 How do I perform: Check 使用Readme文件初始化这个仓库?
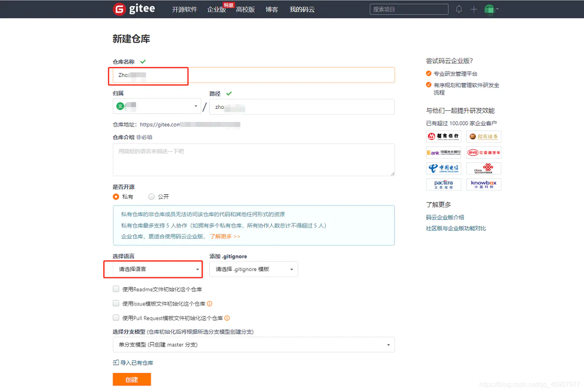coord(116,289)
